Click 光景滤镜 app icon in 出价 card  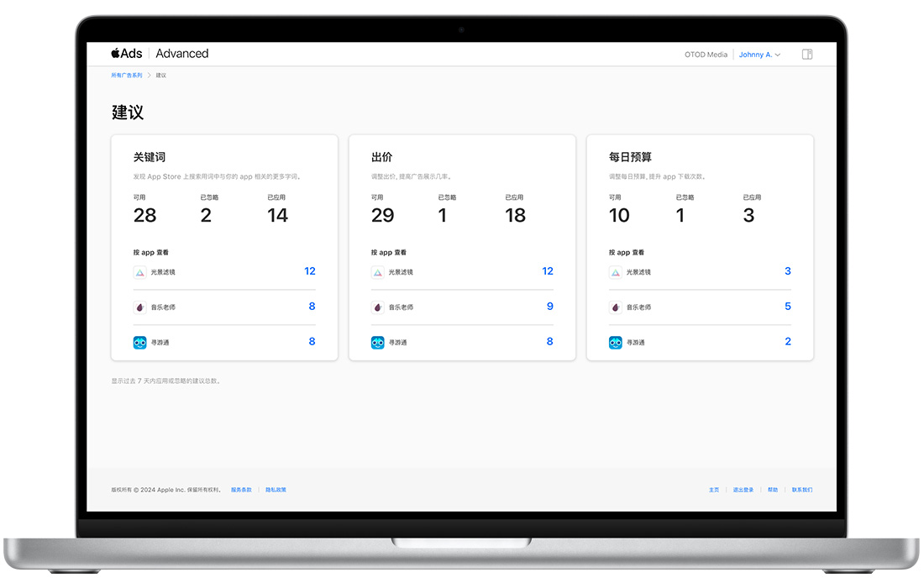pyautogui.click(x=378, y=272)
